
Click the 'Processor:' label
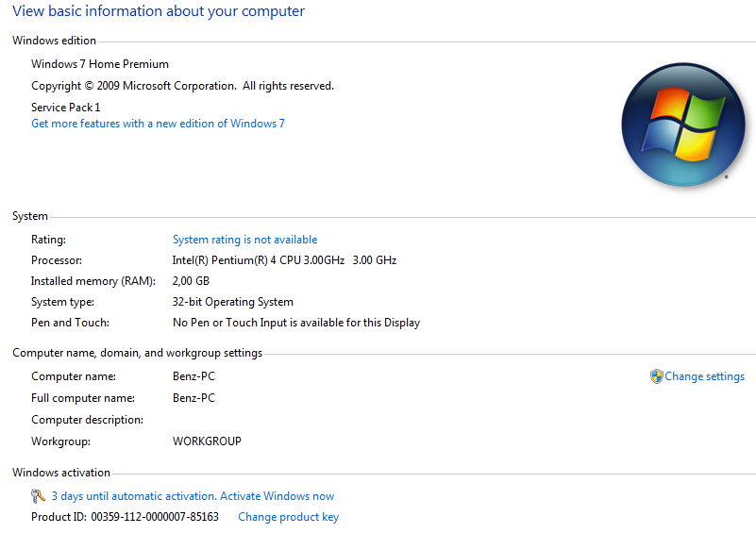tap(57, 260)
